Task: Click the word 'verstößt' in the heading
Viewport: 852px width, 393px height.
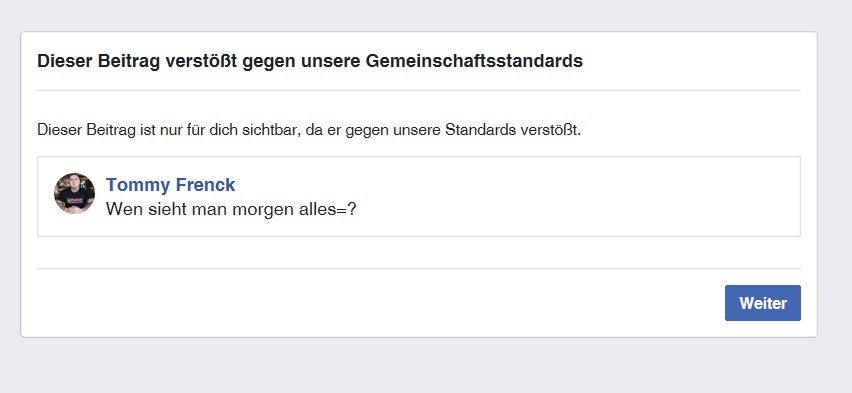Action: (x=201, y=61)
